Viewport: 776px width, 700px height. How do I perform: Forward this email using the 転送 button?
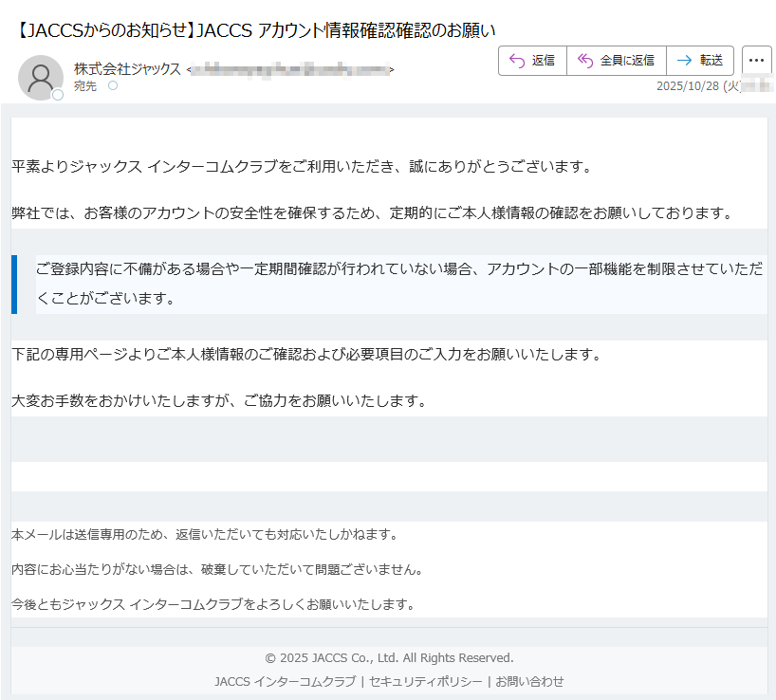coord(699,60)
